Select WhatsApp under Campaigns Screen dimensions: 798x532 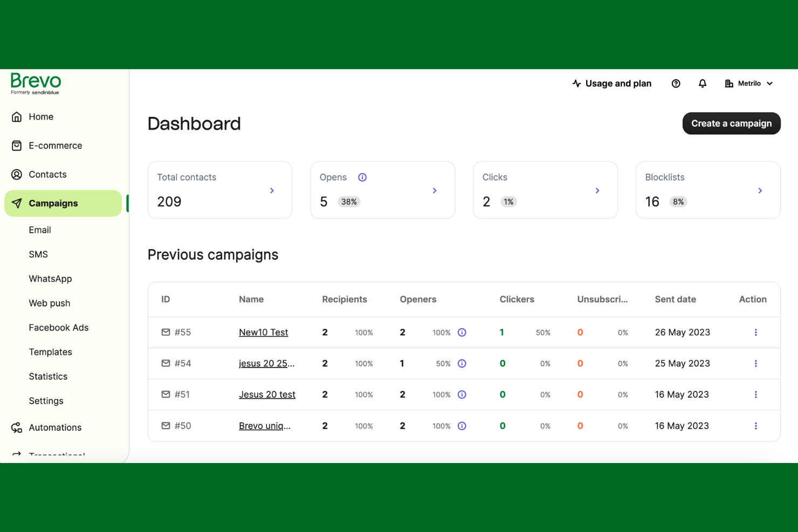click(50, 279)
